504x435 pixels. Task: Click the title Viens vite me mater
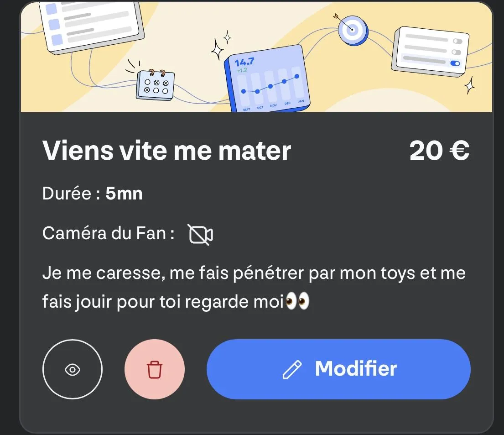click(166, 151)
